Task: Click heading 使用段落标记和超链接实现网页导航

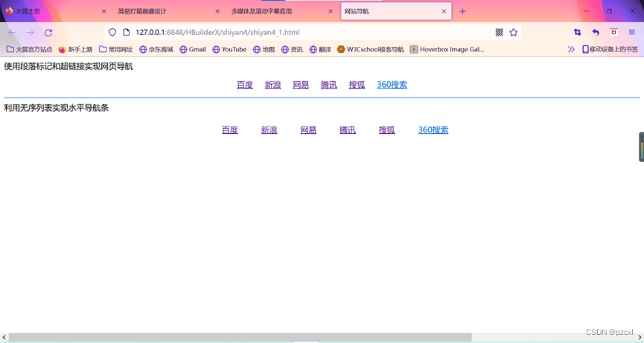Action: tap(68, 66)
